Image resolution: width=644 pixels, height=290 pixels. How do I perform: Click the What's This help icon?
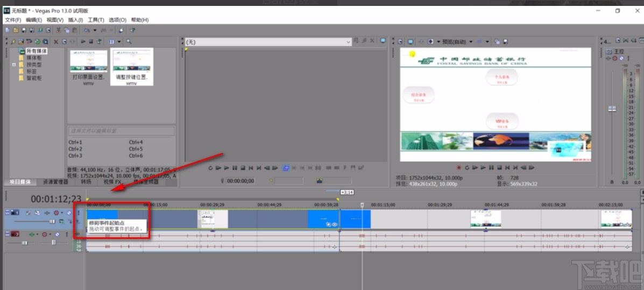click(132, 30)
